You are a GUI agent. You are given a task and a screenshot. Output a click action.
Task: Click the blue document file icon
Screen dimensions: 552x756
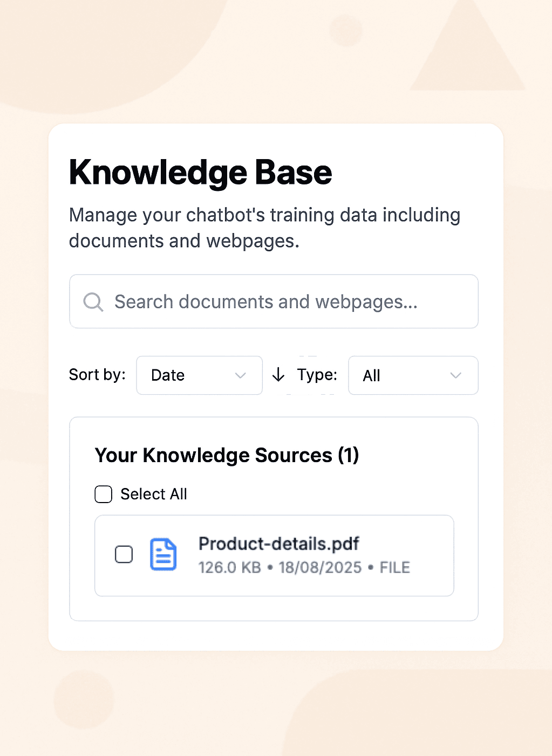click(x=163, y=554)
